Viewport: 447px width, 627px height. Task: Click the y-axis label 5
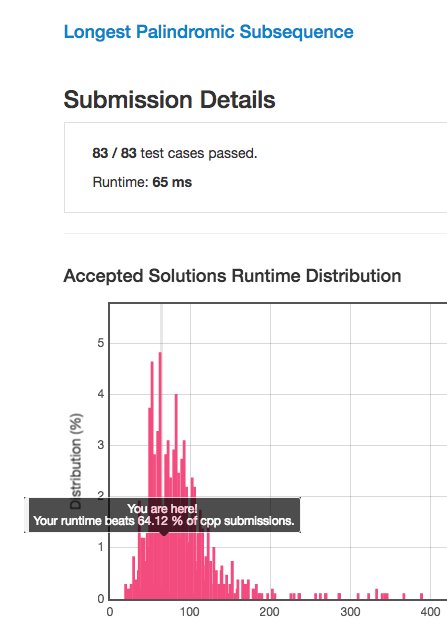pos(101,343)
